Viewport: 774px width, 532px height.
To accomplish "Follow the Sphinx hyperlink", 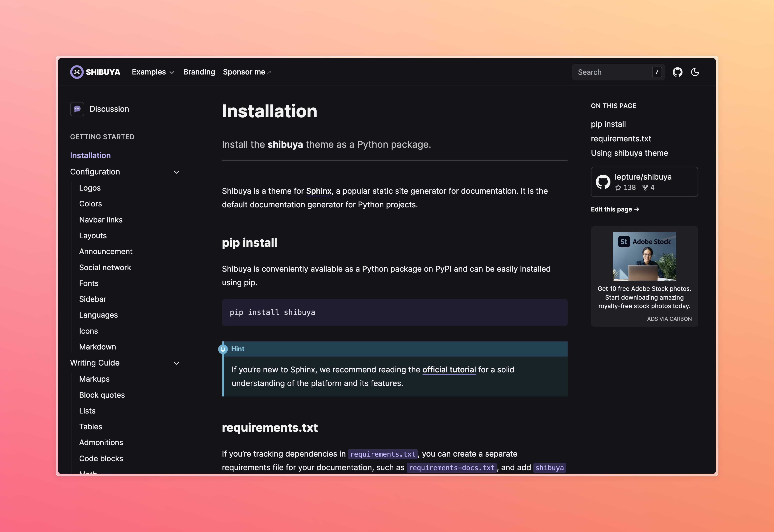I will click(319, 191).
